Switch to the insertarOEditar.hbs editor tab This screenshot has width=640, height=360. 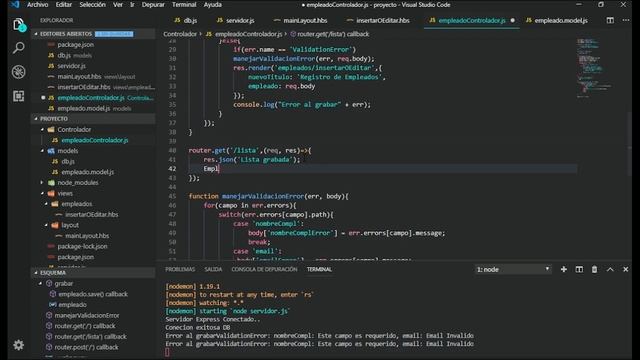pyautogui.click(x=378, y=20)
